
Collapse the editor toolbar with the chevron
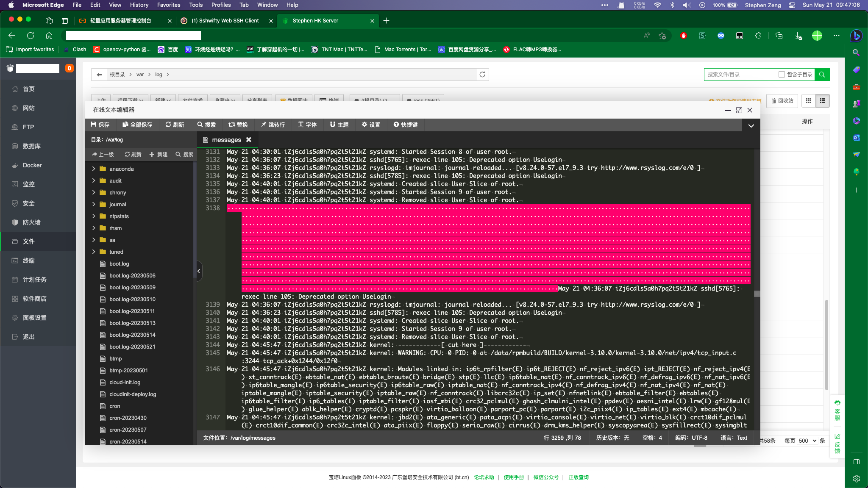pyautogui.click(x=751, y=125)
